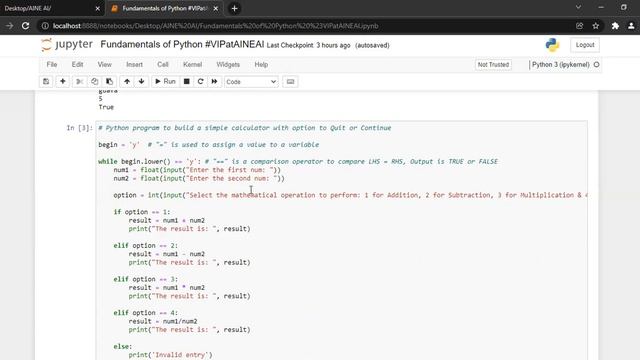Share this page icon
Screen dimensions: 640x360
[580, 26]
